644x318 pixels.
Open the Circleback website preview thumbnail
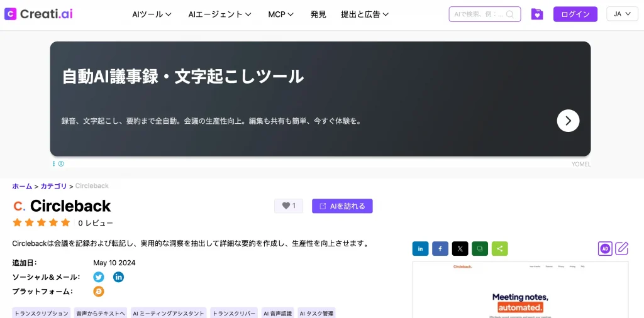(520, 290)
